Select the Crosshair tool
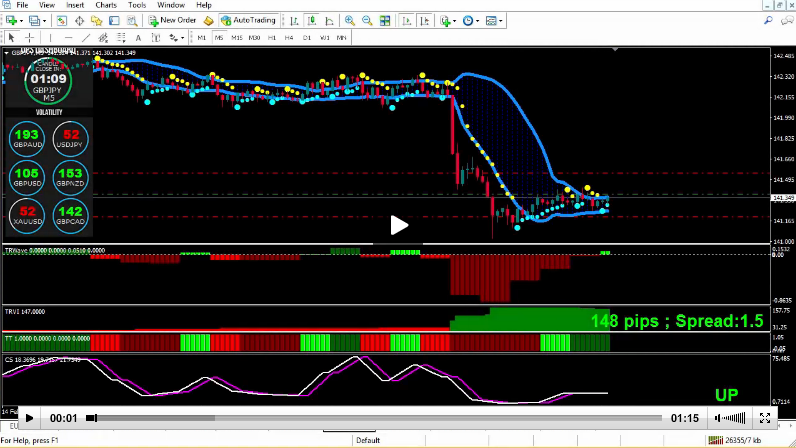Viewport: 796px width, 448px height. pos(29,38)
